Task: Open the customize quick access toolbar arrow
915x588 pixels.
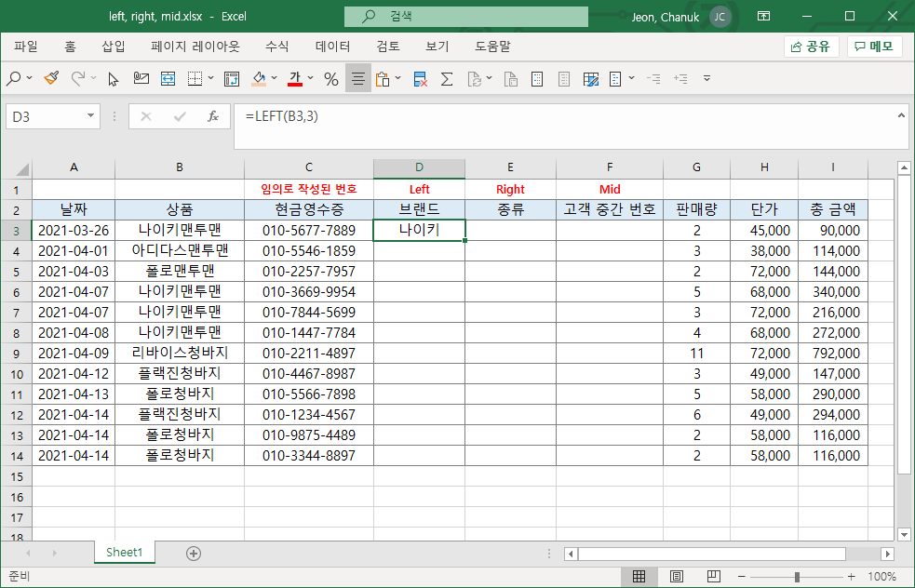Action: [x=706, y=78]
